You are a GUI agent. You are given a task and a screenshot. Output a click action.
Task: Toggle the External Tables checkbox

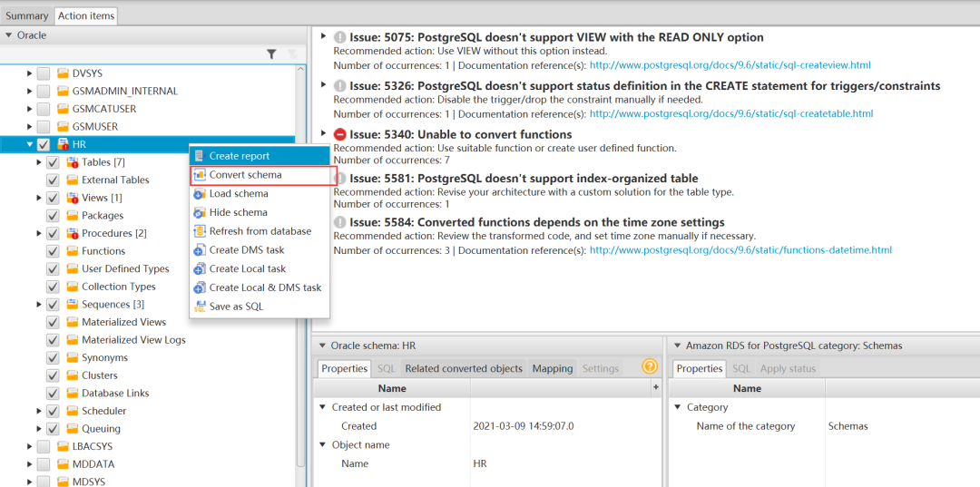point(54,180)
